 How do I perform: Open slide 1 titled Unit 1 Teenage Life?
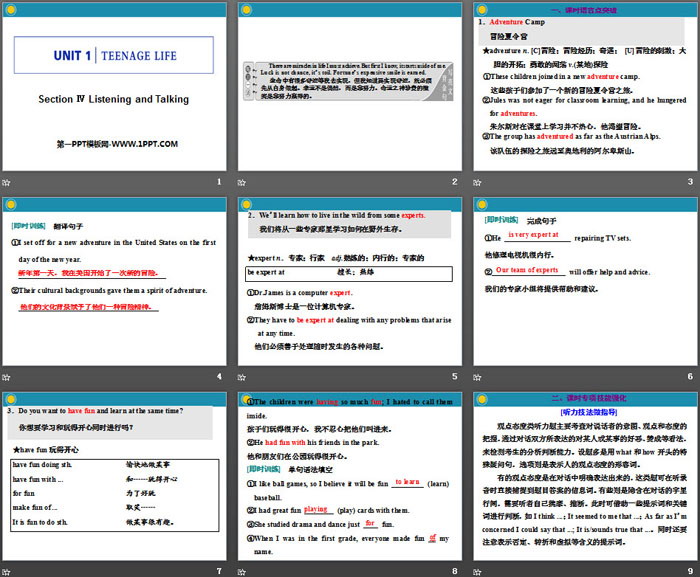click(114, 87)
